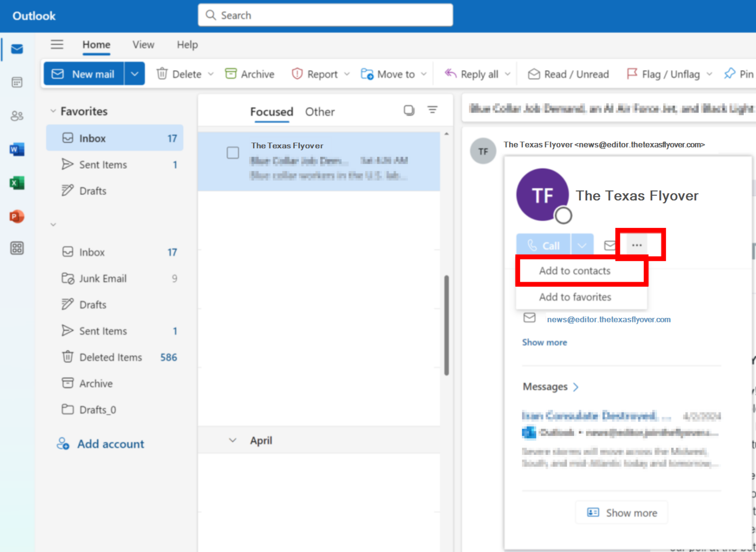Click the filter icon above message list
Screen dimensions: 756x552
coord(432,110)
